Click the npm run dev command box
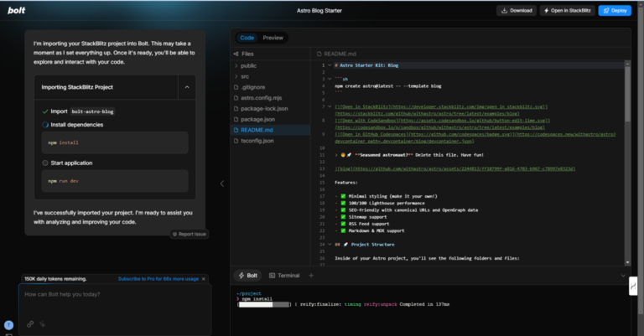Screen dimensions: 644x336 pyautogui.click(x=115, y=181)
